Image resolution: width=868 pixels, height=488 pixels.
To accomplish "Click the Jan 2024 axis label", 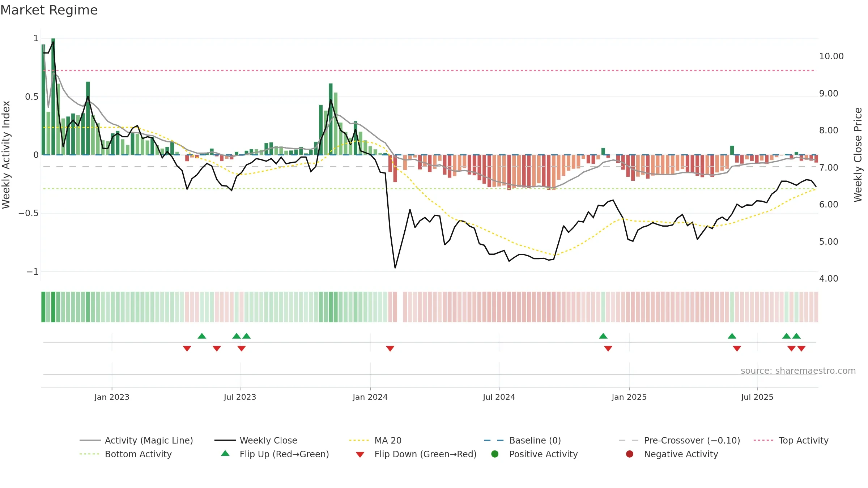I will [x=370, y=397].
